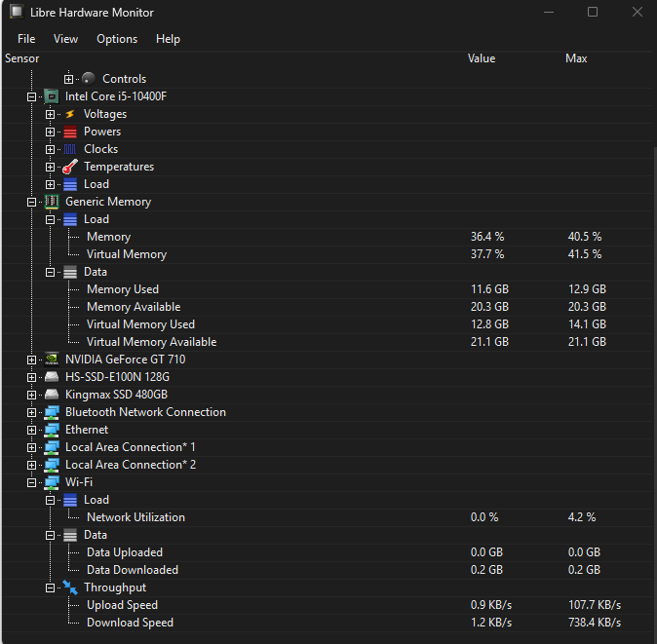657x644 pixels.
Task: Select the Upload Speed row
Action: click(x=328, y=605)
